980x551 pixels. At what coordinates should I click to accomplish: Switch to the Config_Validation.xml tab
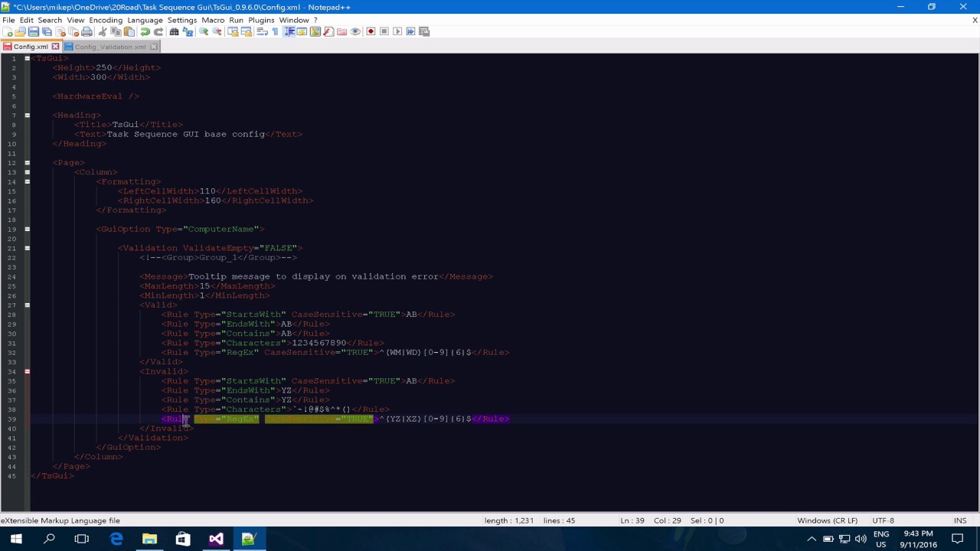tap(110, 47)
